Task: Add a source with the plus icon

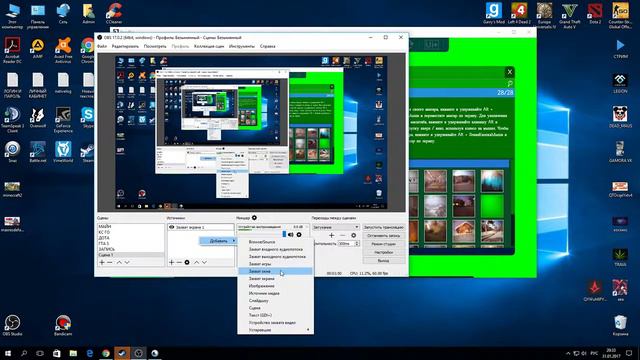Action: [x=171, y=262]
